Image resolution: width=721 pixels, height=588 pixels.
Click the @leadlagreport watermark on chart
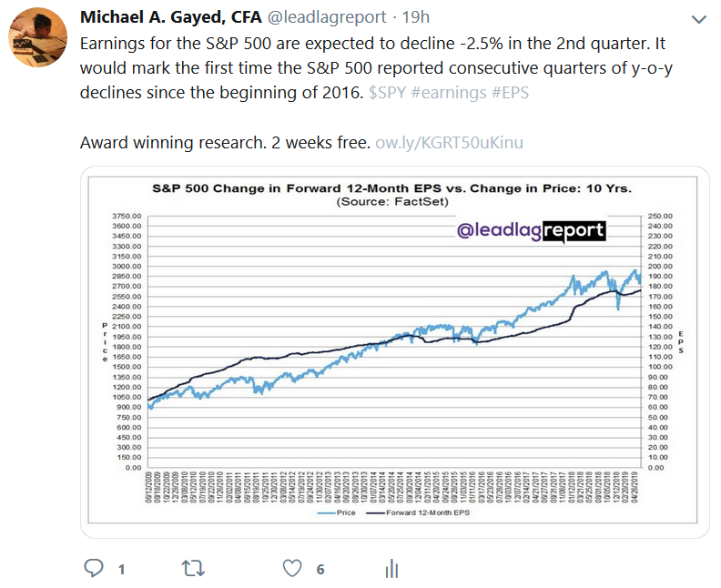[531, 231]
